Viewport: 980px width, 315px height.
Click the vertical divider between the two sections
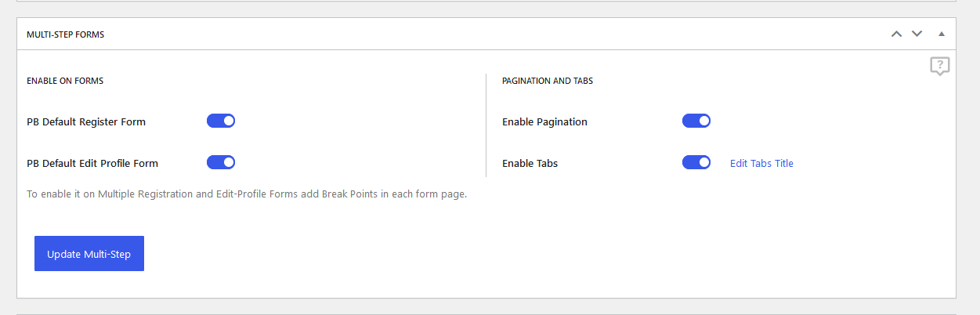coord(486,125)
